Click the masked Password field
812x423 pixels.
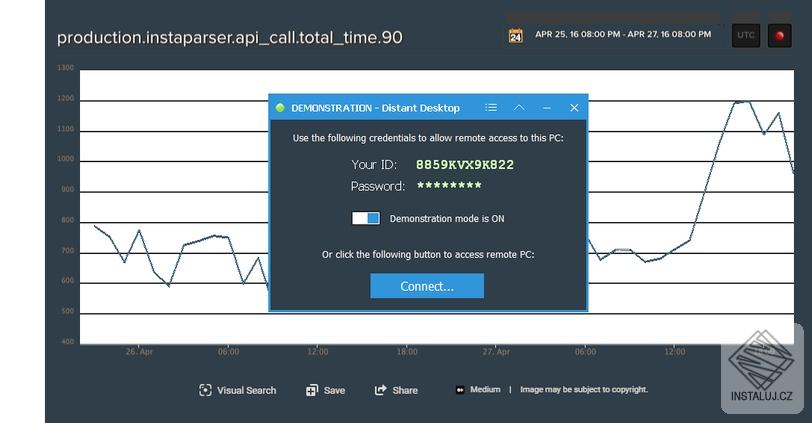click(449, 185)
